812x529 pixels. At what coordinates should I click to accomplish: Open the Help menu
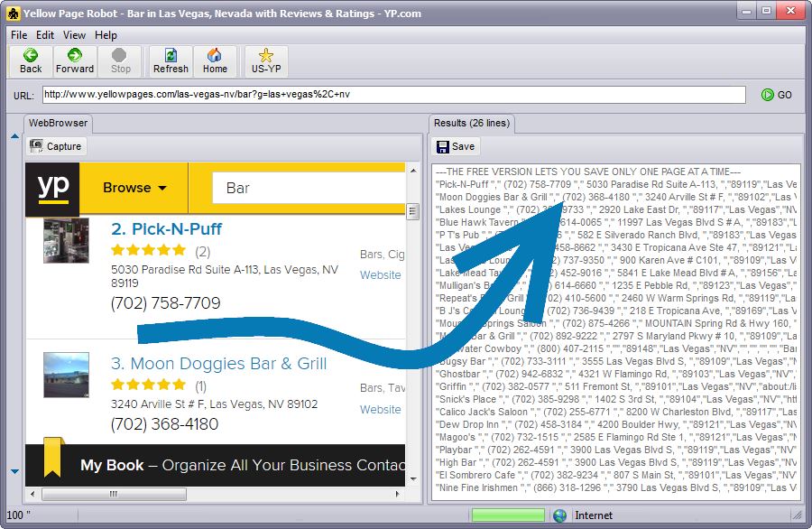106,35
